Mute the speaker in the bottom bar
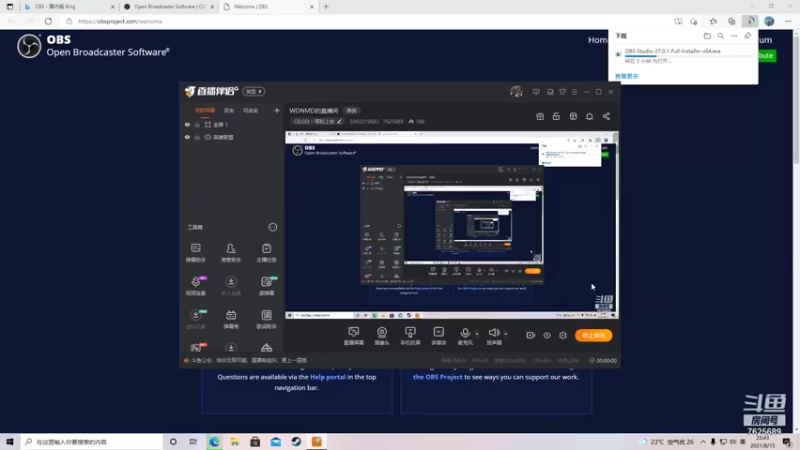The image size is (800, 450). point(494,336)
